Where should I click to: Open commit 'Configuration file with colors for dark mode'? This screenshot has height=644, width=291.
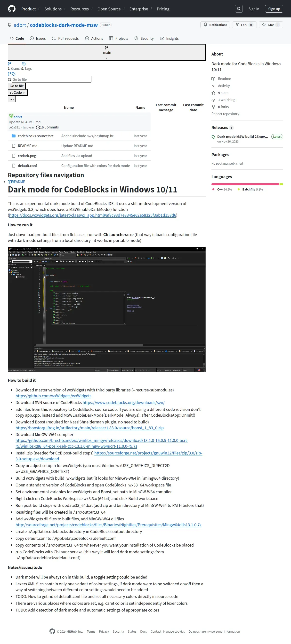96,166
